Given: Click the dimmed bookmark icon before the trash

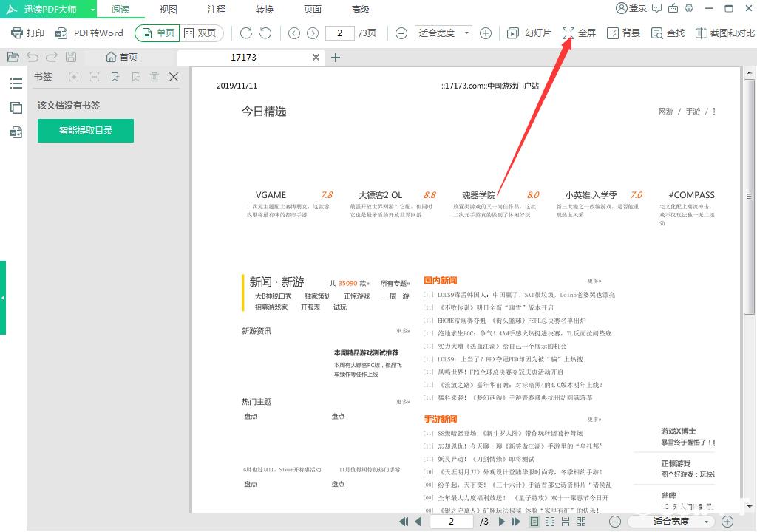Looking at the screenshot, I should point(136,77).
